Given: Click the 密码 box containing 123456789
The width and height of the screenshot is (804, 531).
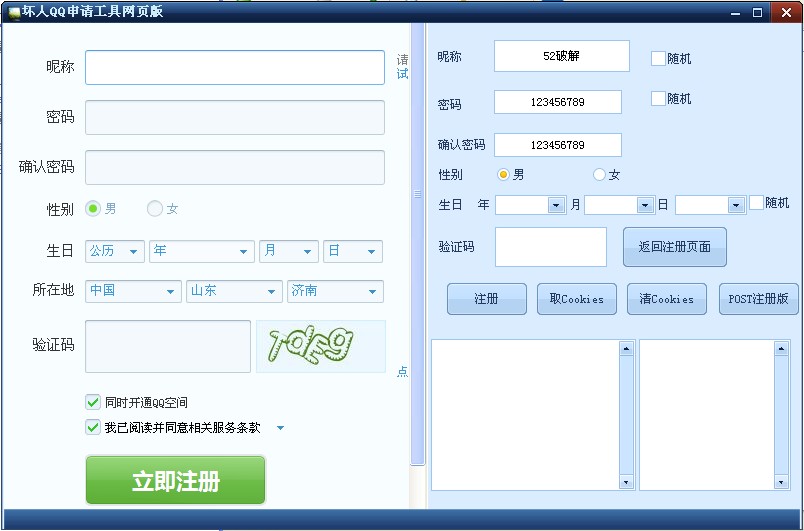Looking at the screenshot, I should click(x=558, y=102).
